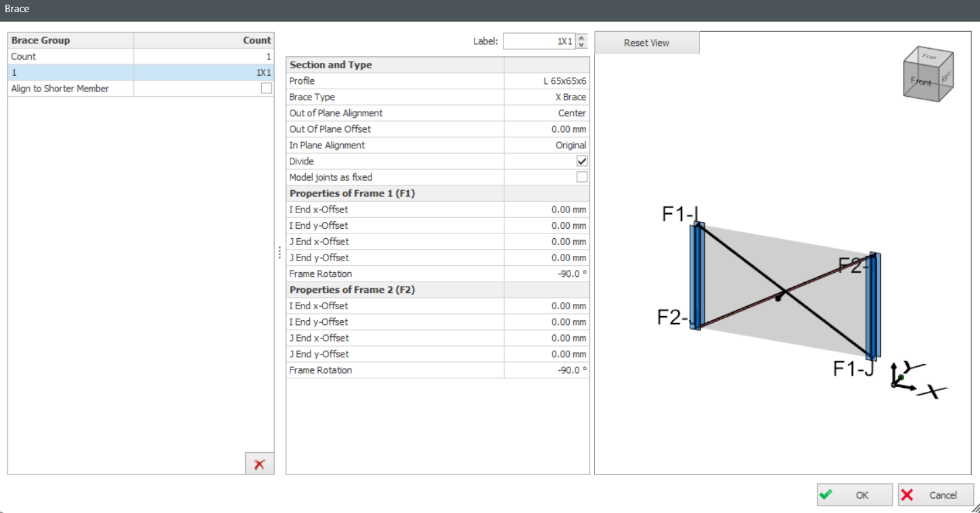Click the red X delete brace group button
This screenshot has width=980, height=513.
pyautogui.click(x=259, y=464)
